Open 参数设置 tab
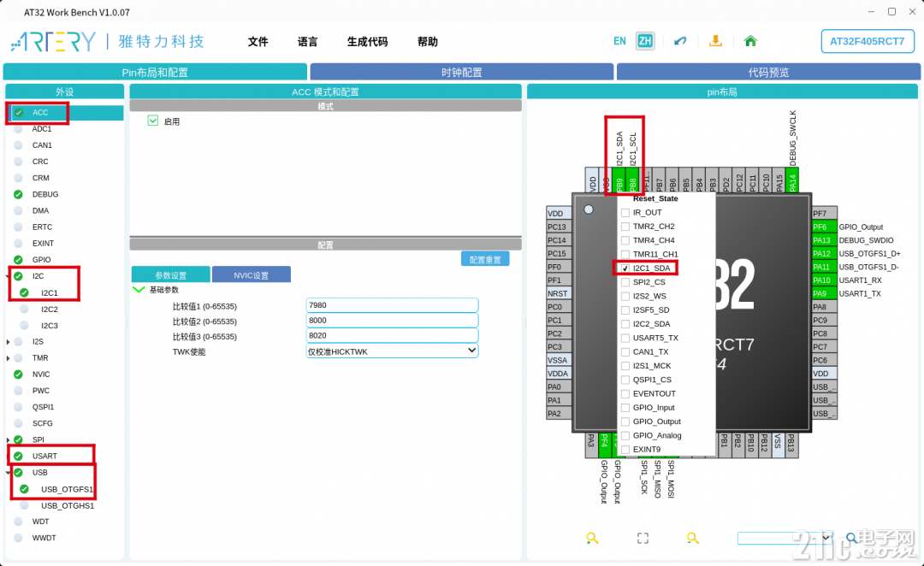The height and width of the screenshot is (566, 924). click(x=170, y=275)
